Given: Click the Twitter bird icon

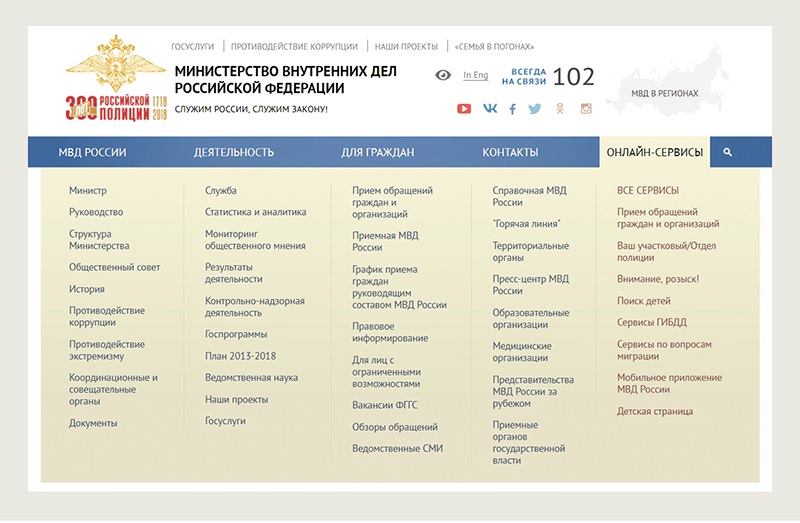Looking at the screenshot, I should click(535, 109).
